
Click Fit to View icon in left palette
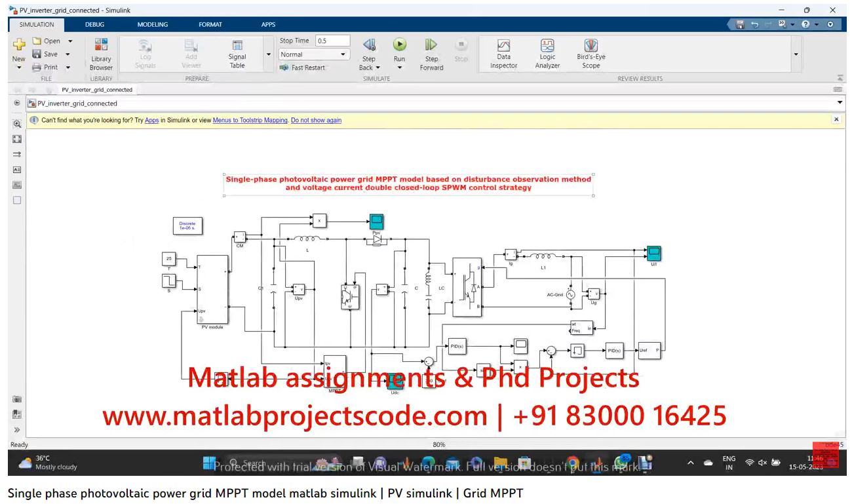click(17, 139)
